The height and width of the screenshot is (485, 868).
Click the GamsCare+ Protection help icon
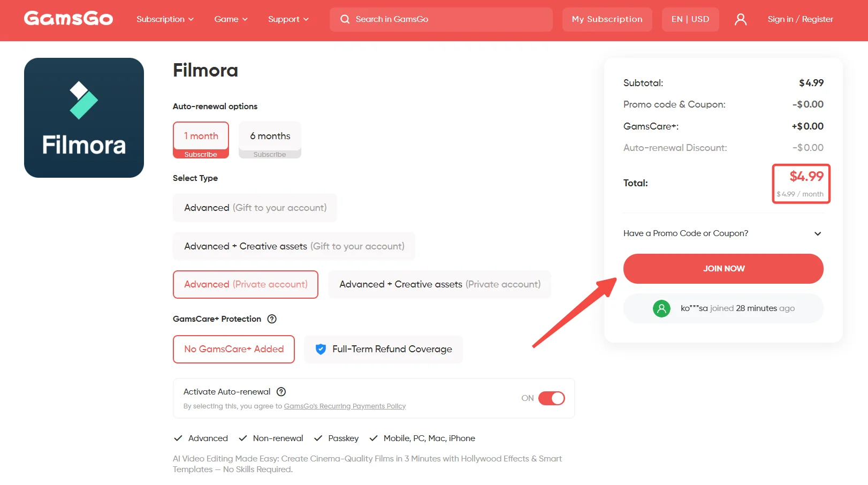272,319
